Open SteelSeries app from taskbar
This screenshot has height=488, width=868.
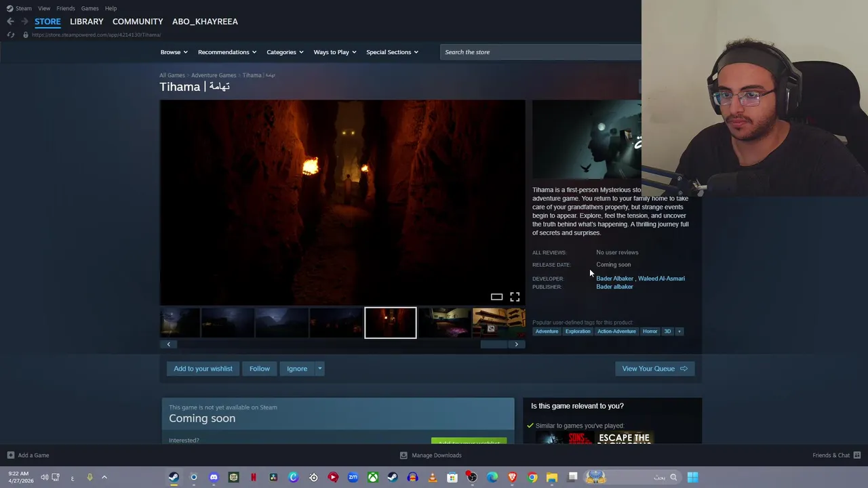(x=313, y=477)
